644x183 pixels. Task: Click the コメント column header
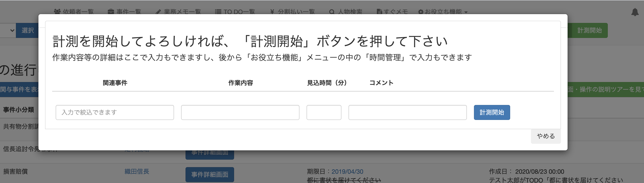click(x=381, y=83)
